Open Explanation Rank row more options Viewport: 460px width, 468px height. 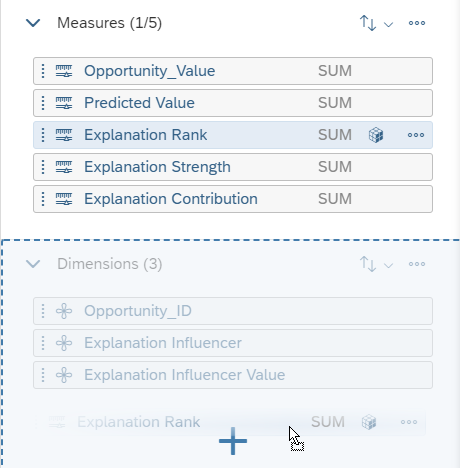click(x=416, y=135)
